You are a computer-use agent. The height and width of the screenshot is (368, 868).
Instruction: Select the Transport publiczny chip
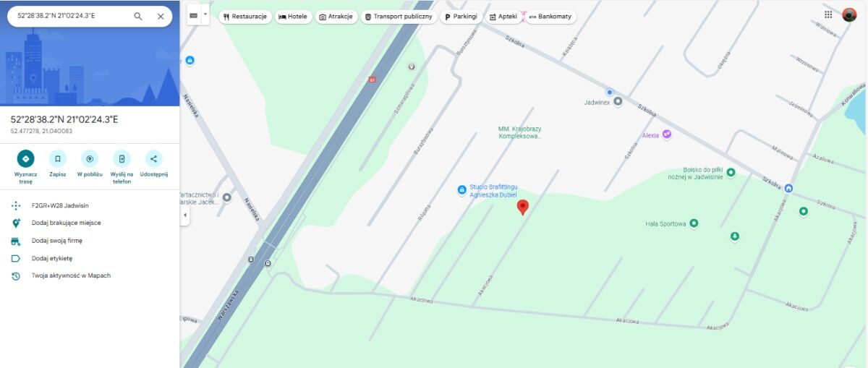(x=398, y=17)
